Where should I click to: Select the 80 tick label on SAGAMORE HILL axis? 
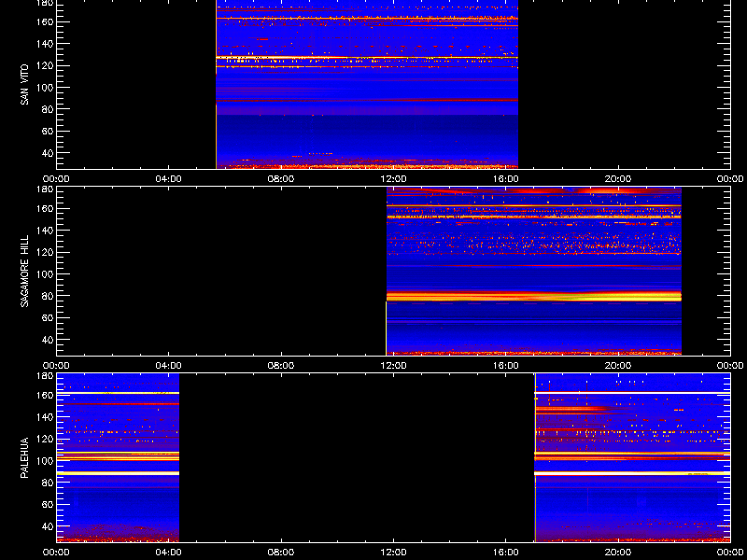click(x=47, y=296)
